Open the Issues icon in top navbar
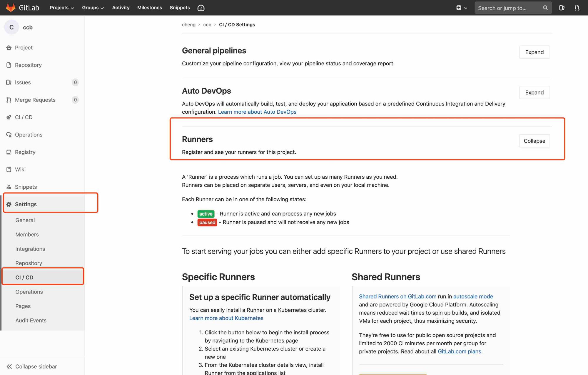The height and width of the screenshot is (375, 588). (x=562, y=8)
